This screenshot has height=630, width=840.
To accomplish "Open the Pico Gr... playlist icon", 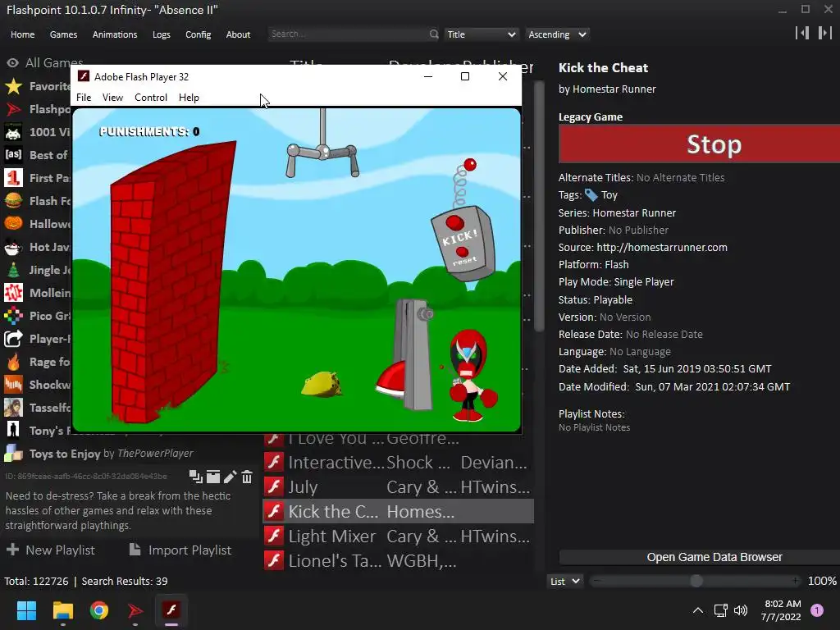I will [13, 316].
